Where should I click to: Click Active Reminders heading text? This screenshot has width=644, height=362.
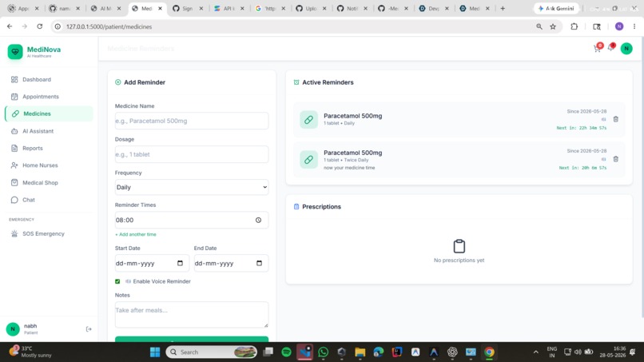pos(328,82)
